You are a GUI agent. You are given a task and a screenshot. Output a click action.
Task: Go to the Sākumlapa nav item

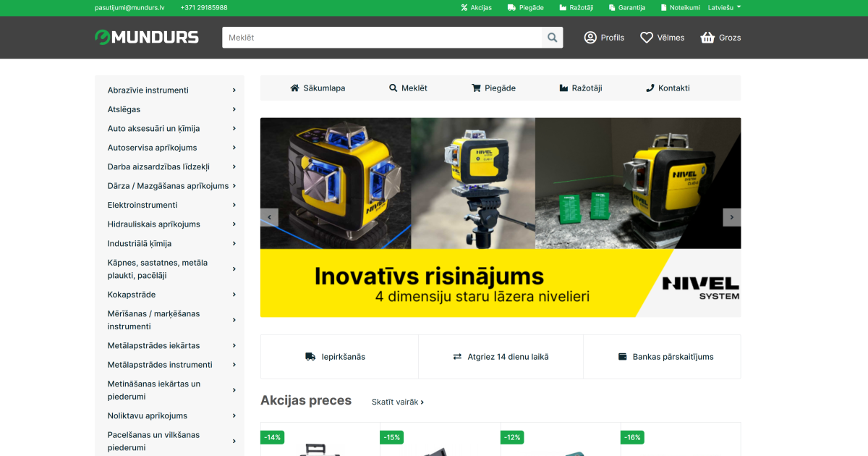pos(318,88)
